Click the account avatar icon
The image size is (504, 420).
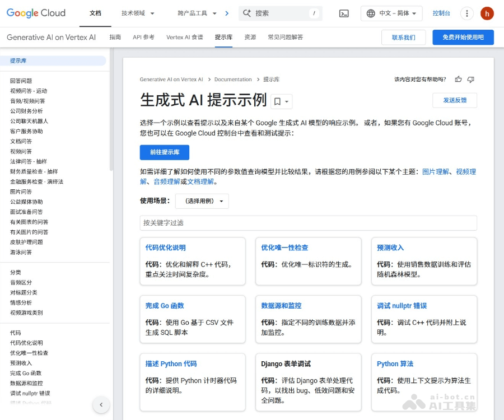pos(487,13)
